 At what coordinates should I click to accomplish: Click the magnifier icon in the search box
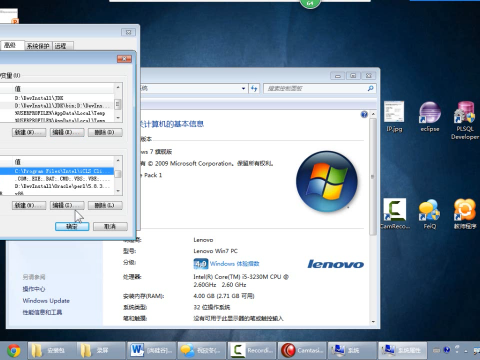tap(370, 88)
